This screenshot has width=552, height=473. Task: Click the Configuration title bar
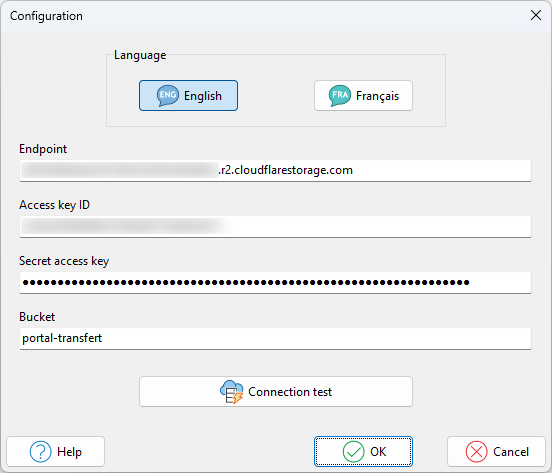coord(264,16)
